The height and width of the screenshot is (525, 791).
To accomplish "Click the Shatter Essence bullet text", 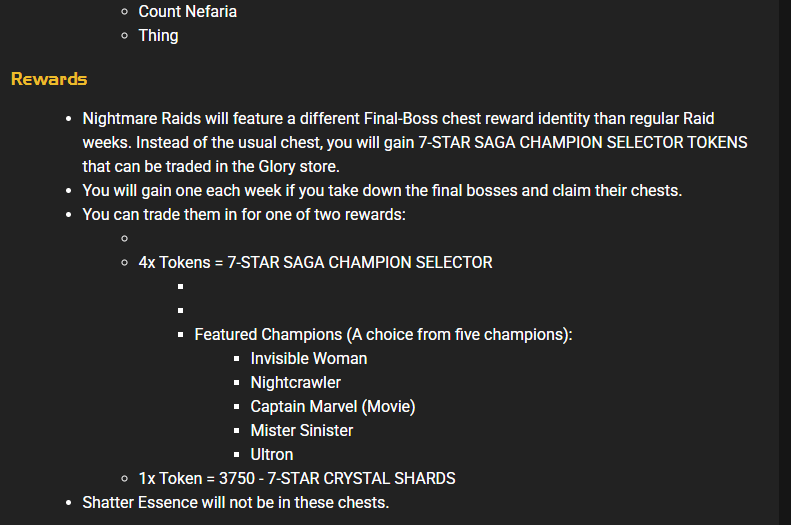I will (x=236, y=503).
